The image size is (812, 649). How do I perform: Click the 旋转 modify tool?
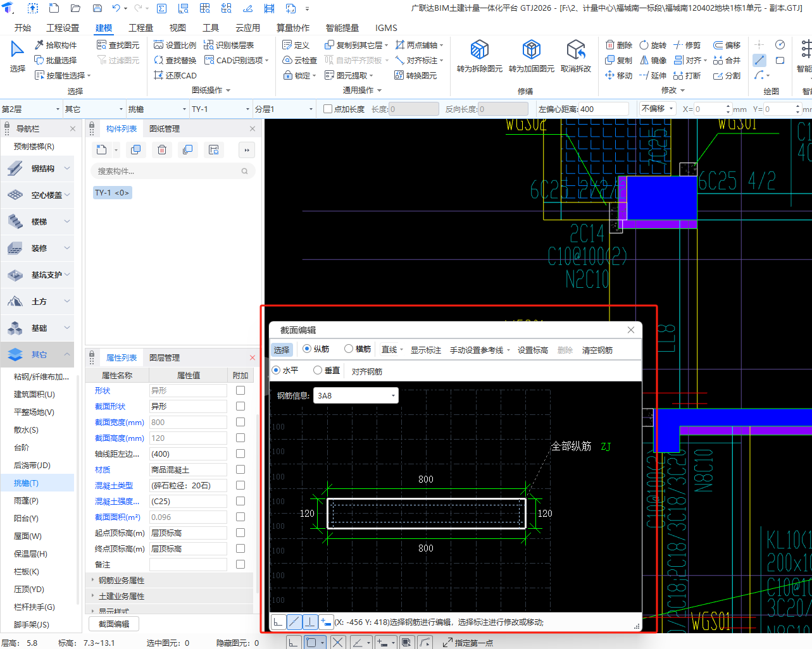click(653, 45)
